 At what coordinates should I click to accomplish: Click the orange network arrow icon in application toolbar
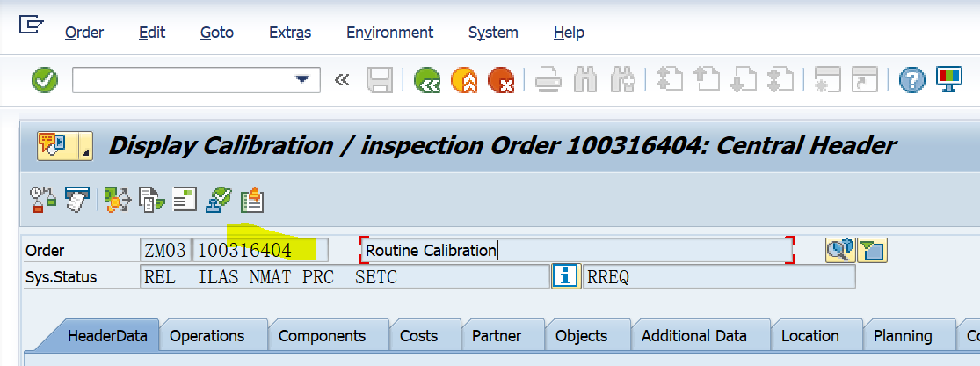click(x=118, y=200)
